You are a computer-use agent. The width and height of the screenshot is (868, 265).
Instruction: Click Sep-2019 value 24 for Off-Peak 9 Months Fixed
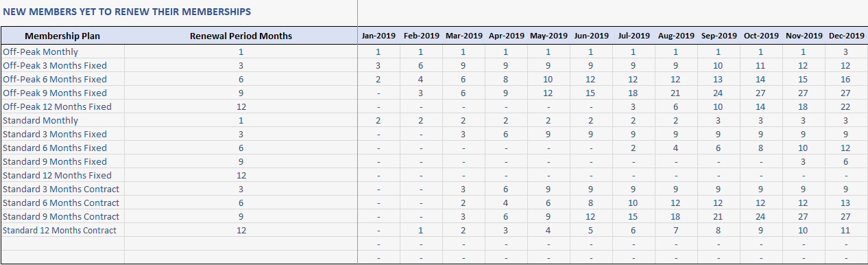click(x=718, y=93)
